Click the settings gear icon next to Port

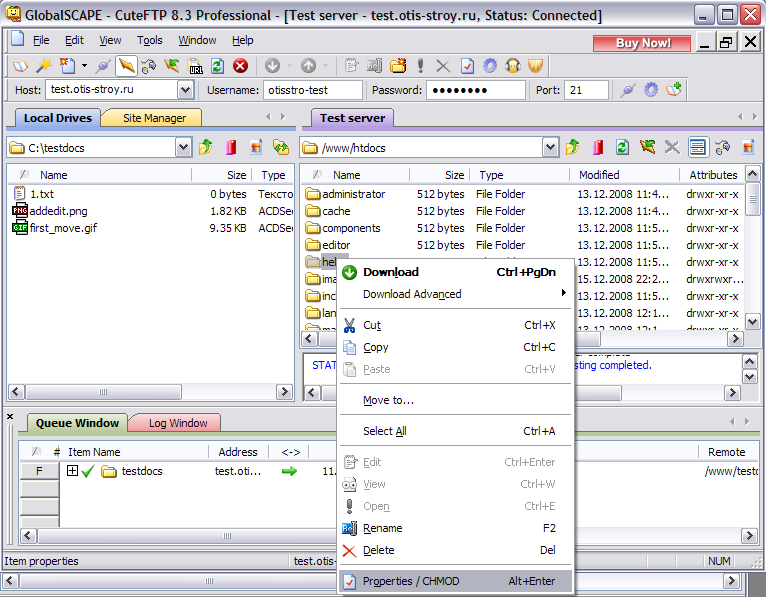click(651, 90)
